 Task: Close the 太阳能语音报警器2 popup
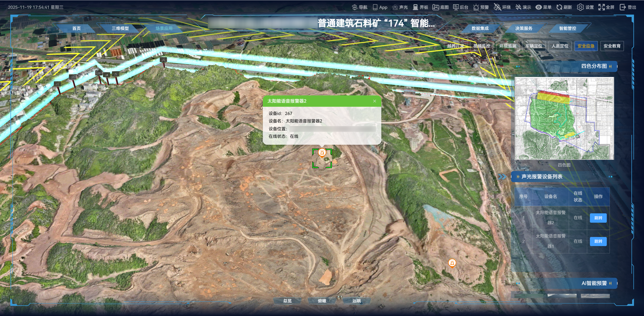pos(375,101)
